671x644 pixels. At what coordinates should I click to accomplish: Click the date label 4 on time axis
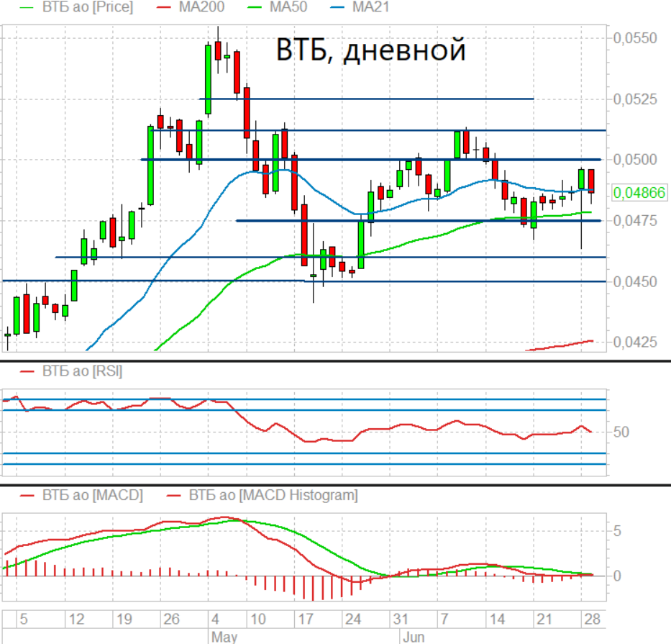click(215, 619)
